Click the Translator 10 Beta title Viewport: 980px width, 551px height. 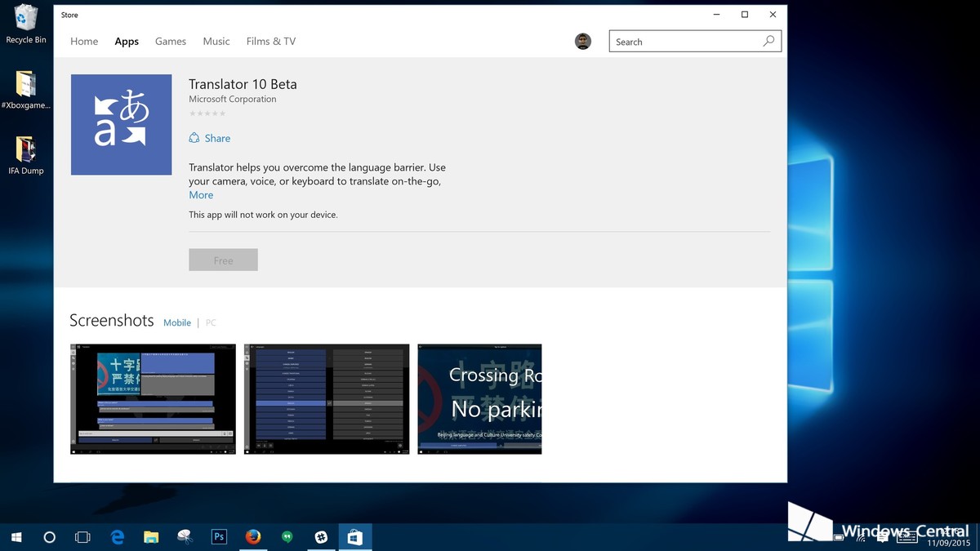(243, 84)
